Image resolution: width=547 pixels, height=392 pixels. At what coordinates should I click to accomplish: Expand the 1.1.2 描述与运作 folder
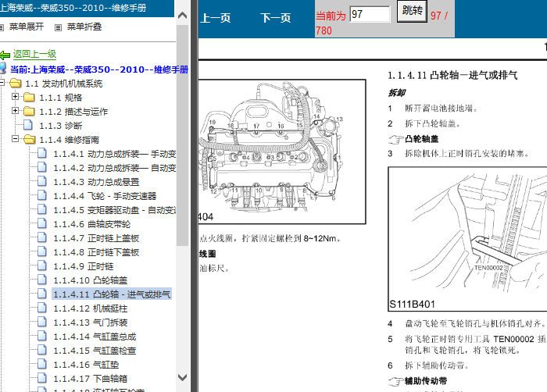(x=15, y=111)
